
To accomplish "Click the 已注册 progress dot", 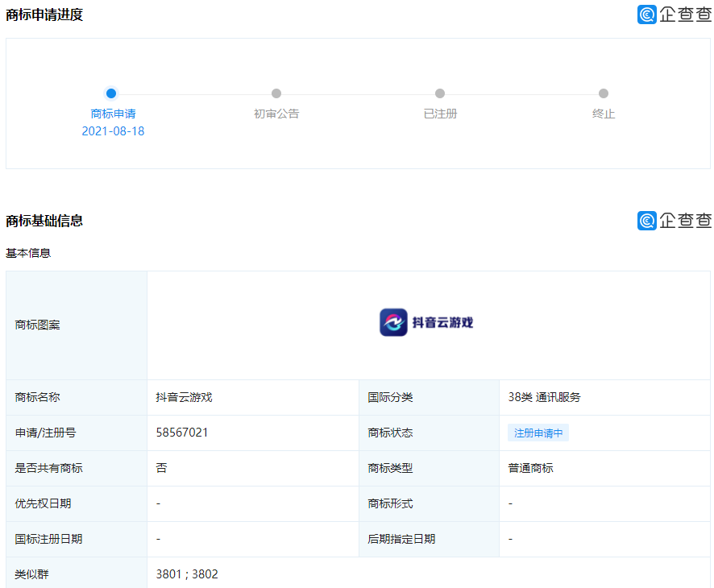I will tap(440, 93).
